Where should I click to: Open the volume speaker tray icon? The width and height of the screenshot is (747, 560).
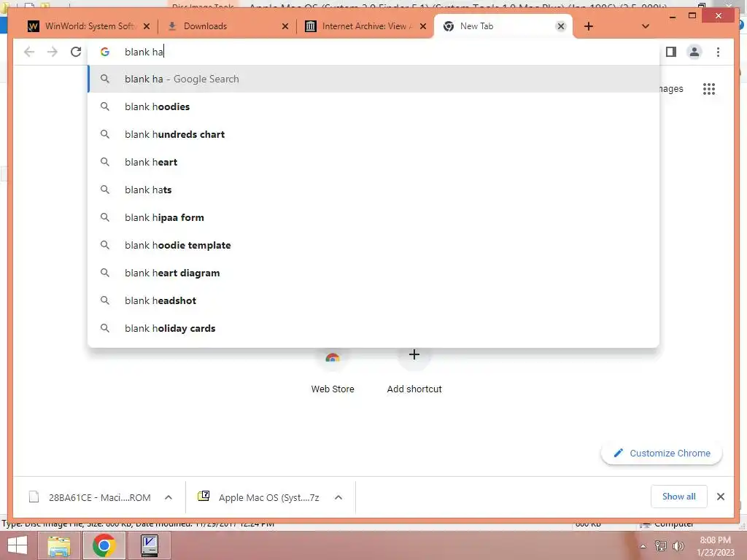678,545
